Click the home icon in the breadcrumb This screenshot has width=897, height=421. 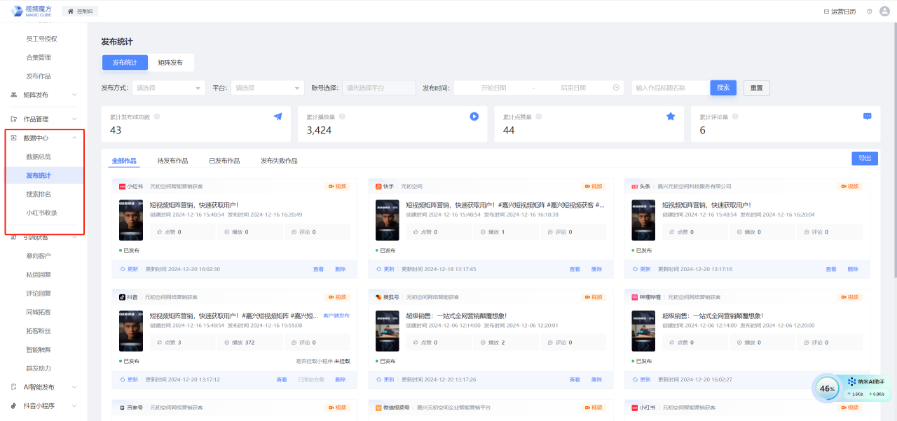pos(71,11)
